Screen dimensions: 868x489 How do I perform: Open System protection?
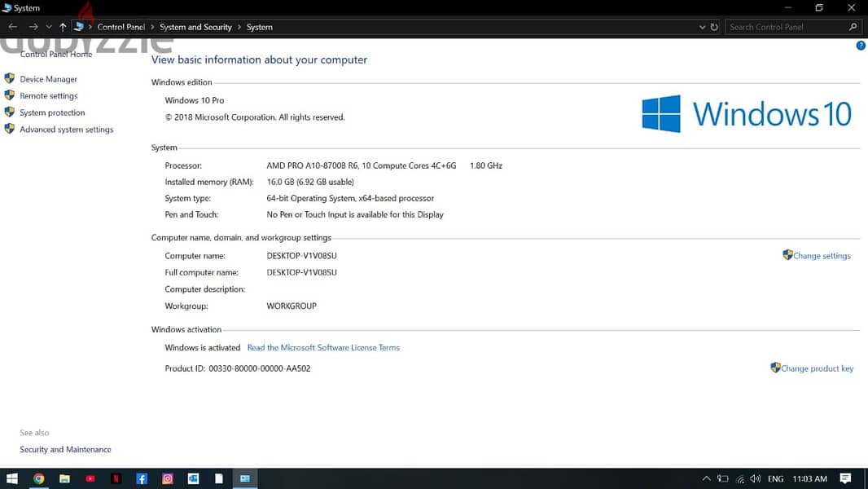(x=53, y=112)
